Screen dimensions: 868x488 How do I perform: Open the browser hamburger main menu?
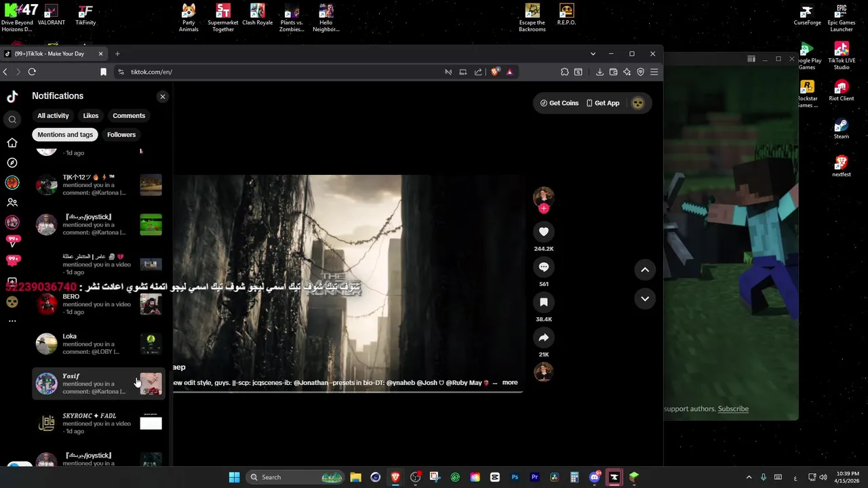click(654, 72)
